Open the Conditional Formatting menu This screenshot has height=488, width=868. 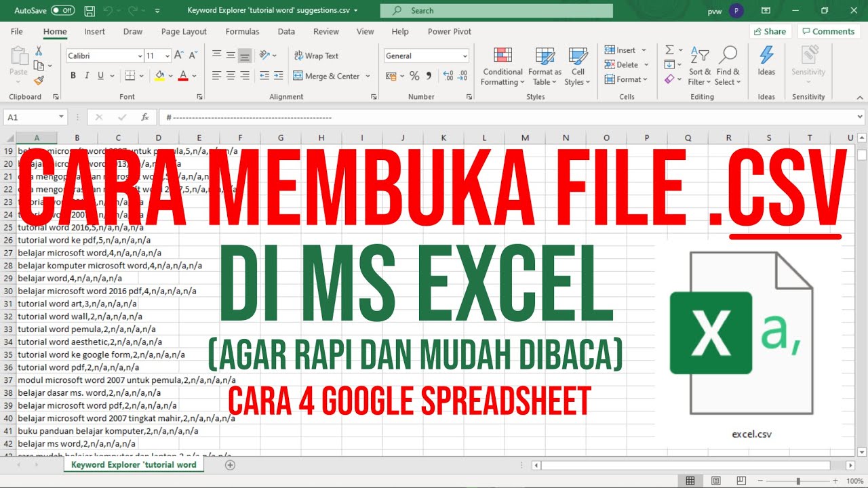point(502,66)
